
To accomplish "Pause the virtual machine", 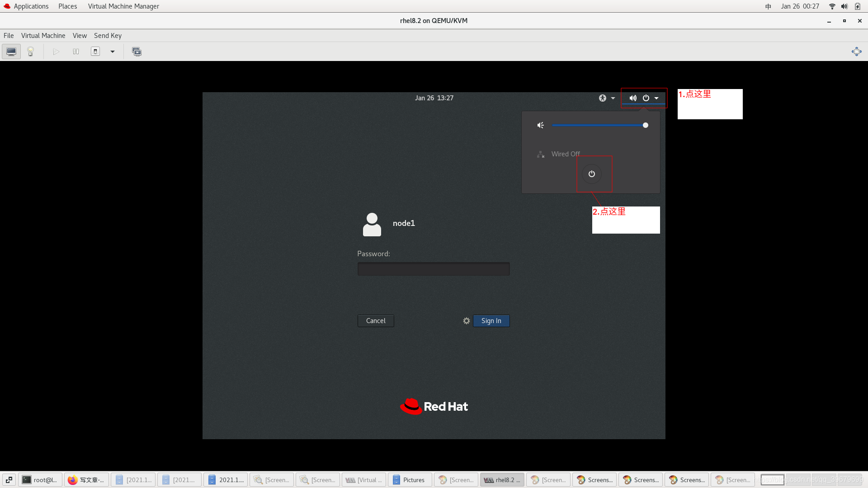I will click(x=76, y=52).
